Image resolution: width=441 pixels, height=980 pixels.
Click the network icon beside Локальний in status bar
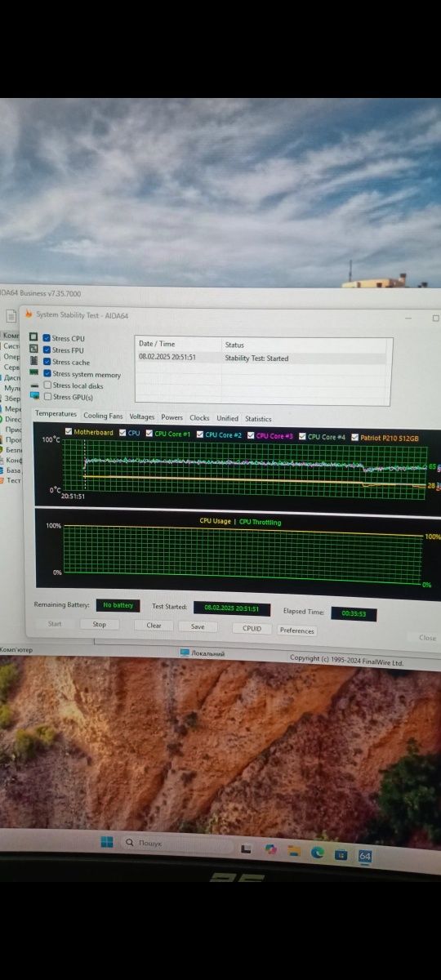coord(185,653)
